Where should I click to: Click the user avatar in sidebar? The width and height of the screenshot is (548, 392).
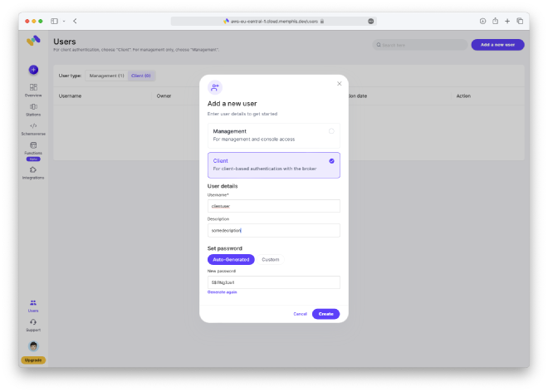click(x=33, y=345)
